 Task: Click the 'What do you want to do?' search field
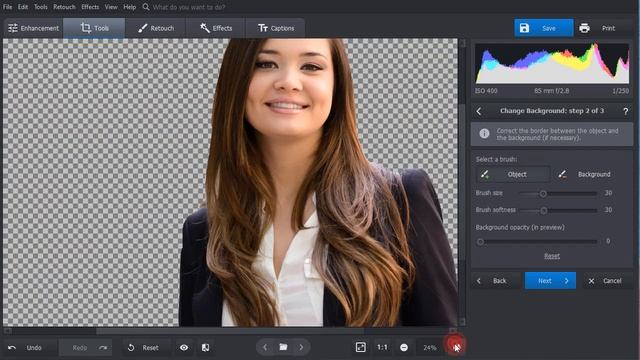point(189,7)
